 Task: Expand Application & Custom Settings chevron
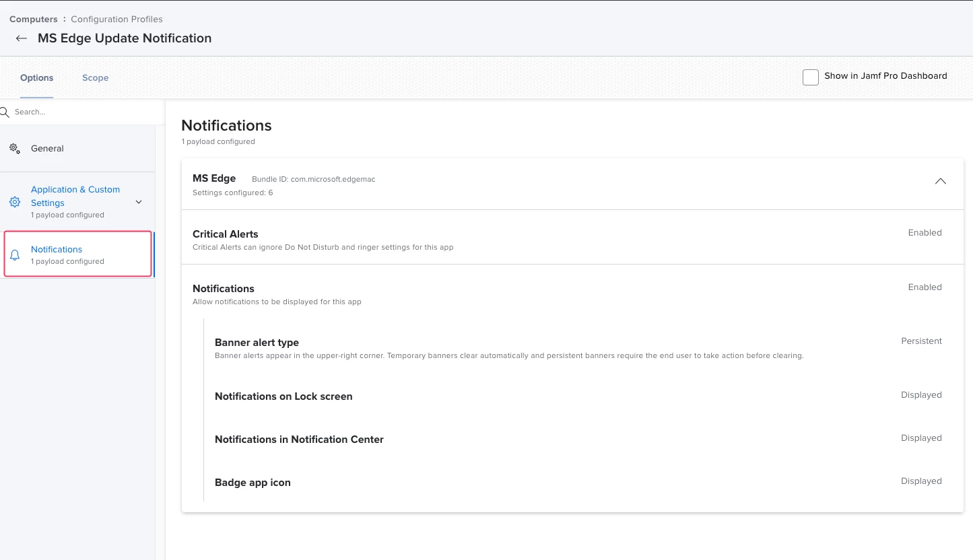pyautogui.click(x=139, y=202)
